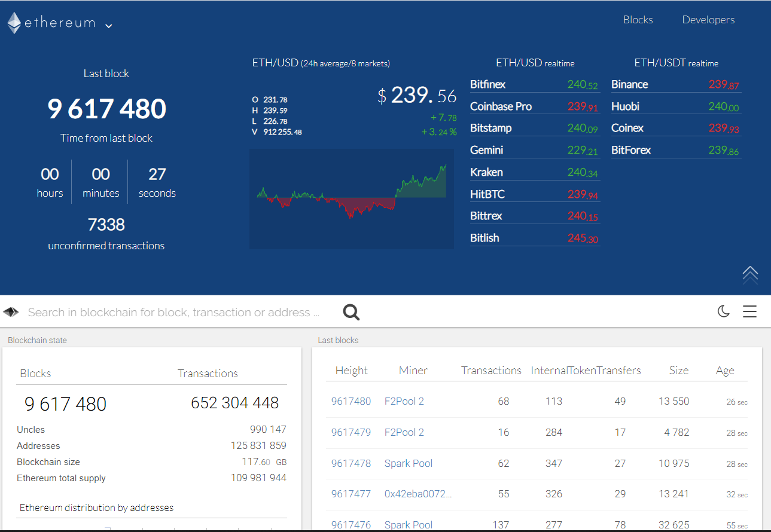Select the Coinbase Pro market row

coord(535,107)
